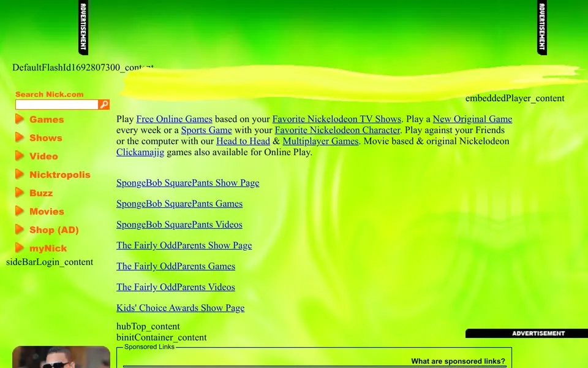Follow the Free Online Games link

coord(174,119)
